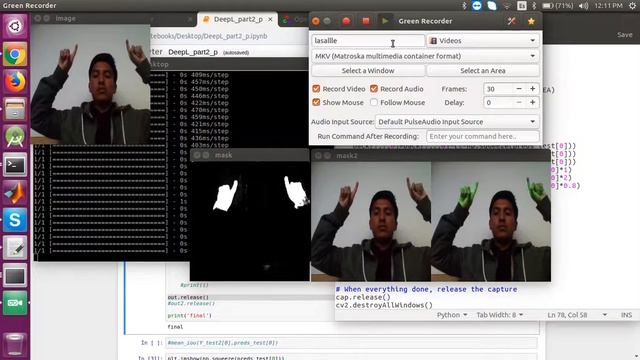Click the out.release() line in notebook
Screen dimensions: 640x360
point(188,297)
